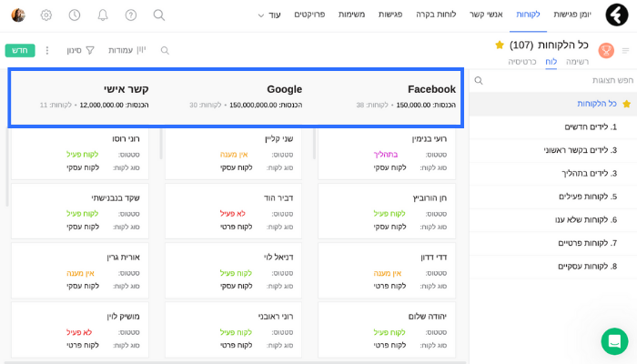Switch to לוח board view
The width and height of the screenshot is (637, 364).
click(x=551, y=62)
